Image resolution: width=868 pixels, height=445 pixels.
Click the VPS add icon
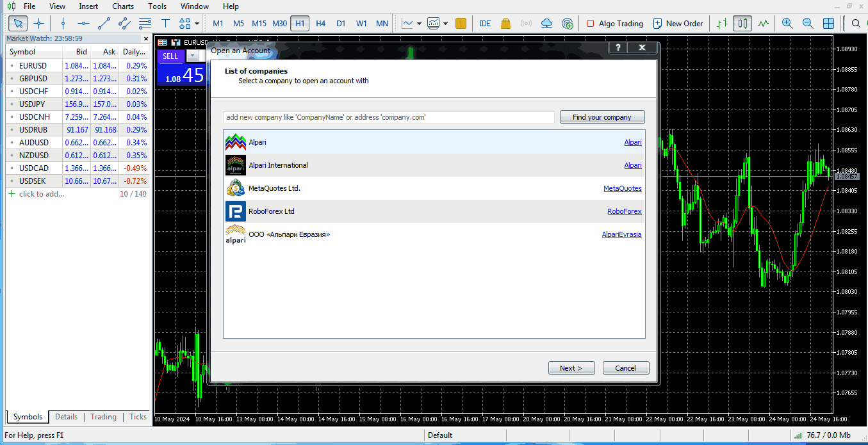[x=567, y=24]
